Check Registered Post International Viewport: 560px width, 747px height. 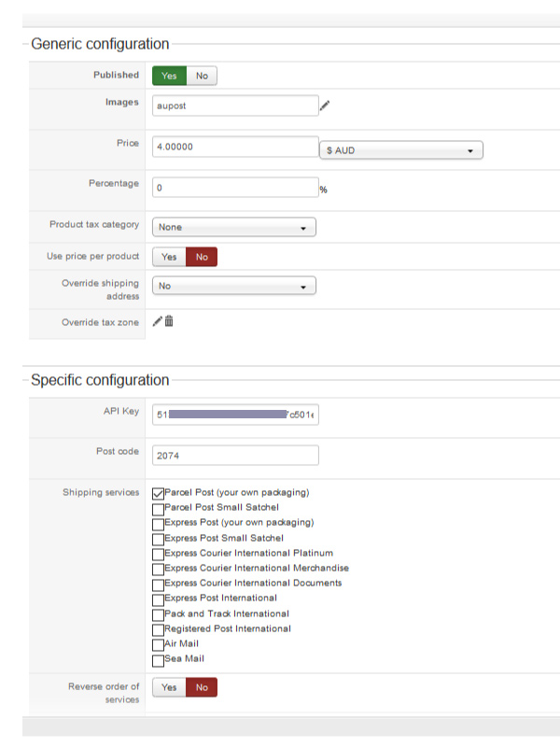pyautogui.click(x=158, y=629)
